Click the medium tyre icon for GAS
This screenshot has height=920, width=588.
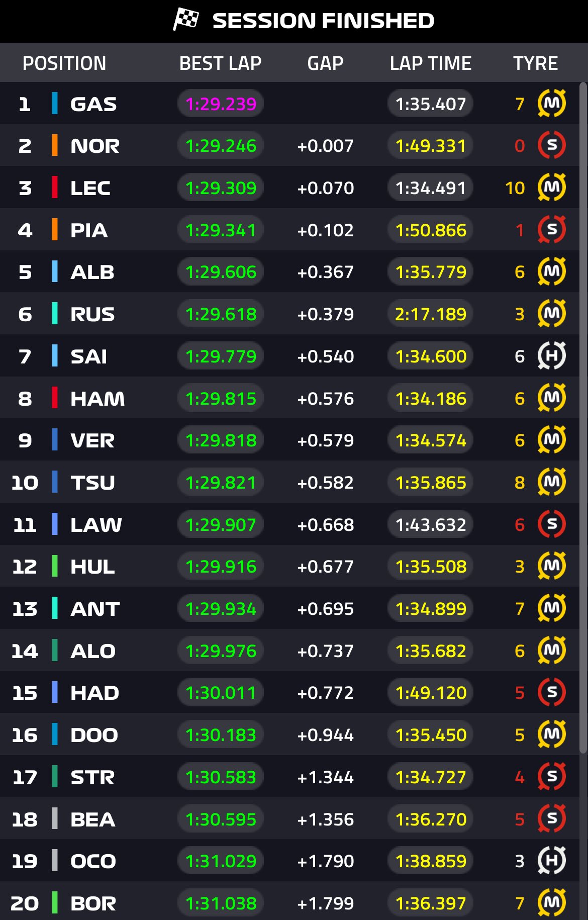pyautogui.click(x=551, y=104)
